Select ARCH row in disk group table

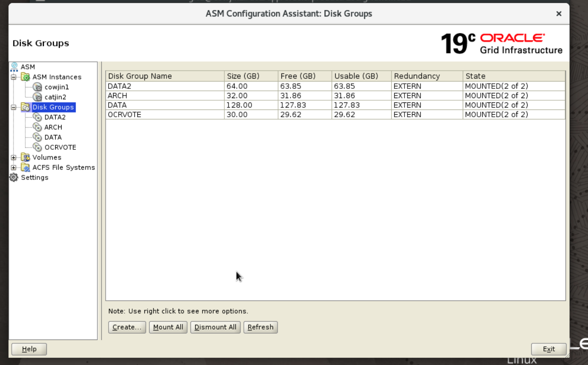click(x=335, y=95)
